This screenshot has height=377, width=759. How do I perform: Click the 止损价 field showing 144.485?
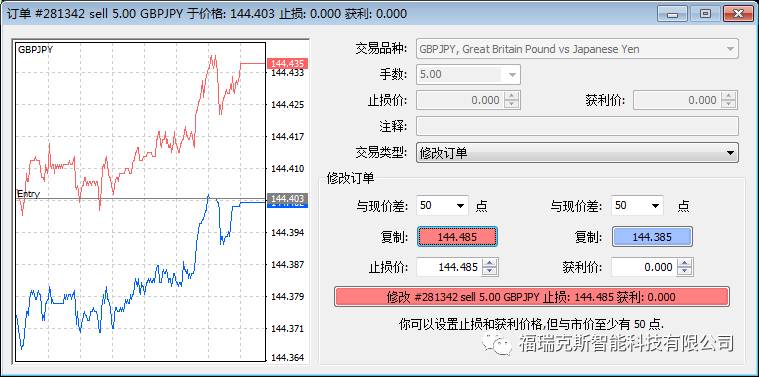point(450,267)
